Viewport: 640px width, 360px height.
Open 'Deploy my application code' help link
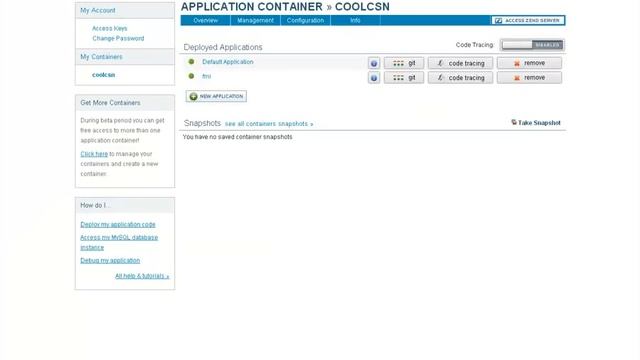(118, 224)
